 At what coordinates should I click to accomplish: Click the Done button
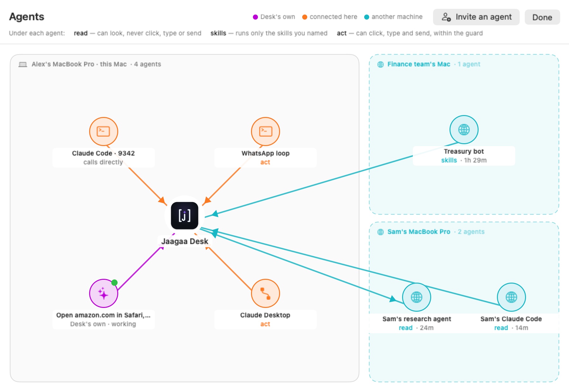coord(542,17)
